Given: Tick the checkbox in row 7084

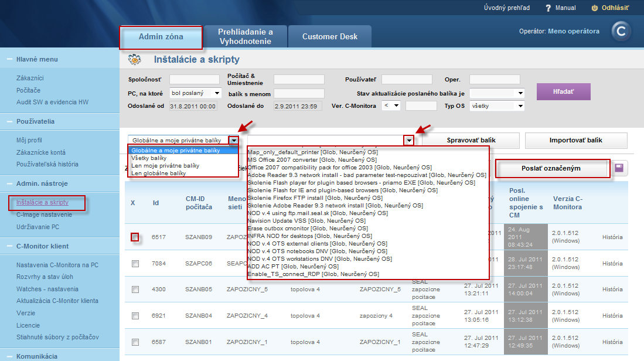Looking at the screenshot, I should (x=135, y=264).
